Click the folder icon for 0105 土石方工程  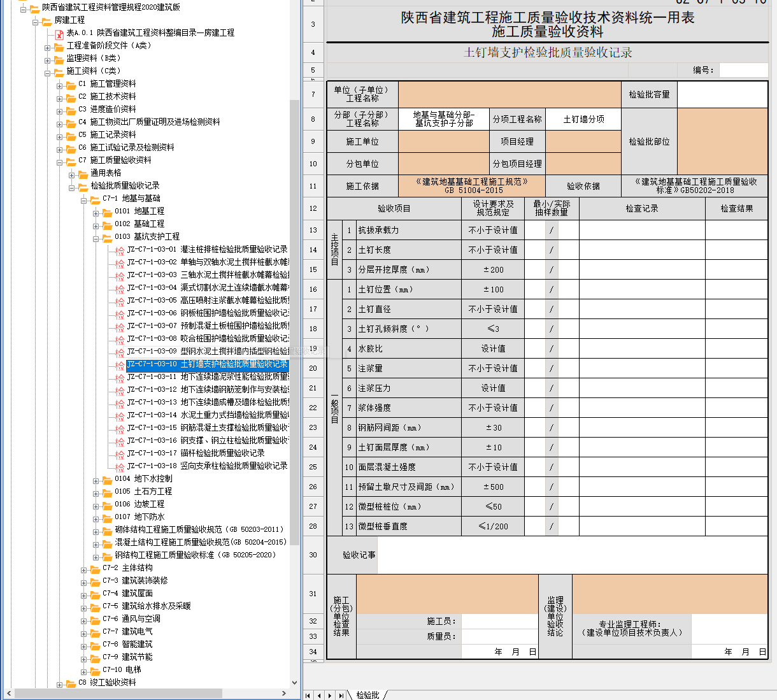(107, 492)
